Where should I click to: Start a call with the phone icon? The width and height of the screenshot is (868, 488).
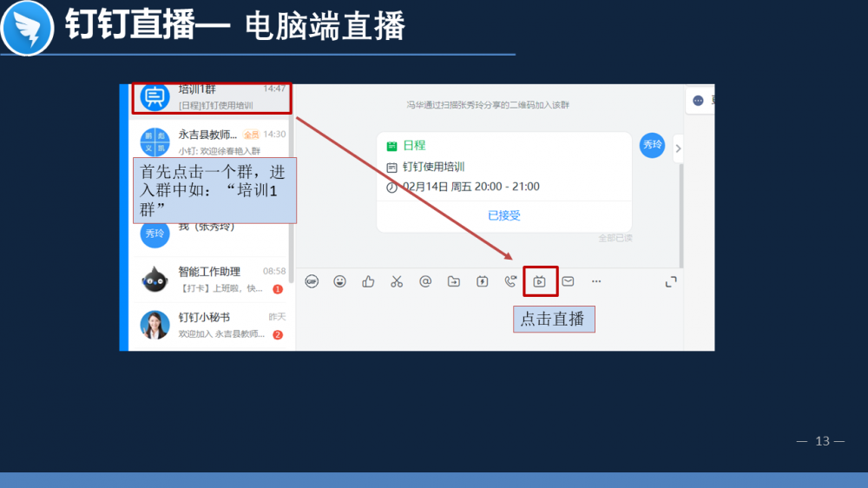(x=510, y=281)
